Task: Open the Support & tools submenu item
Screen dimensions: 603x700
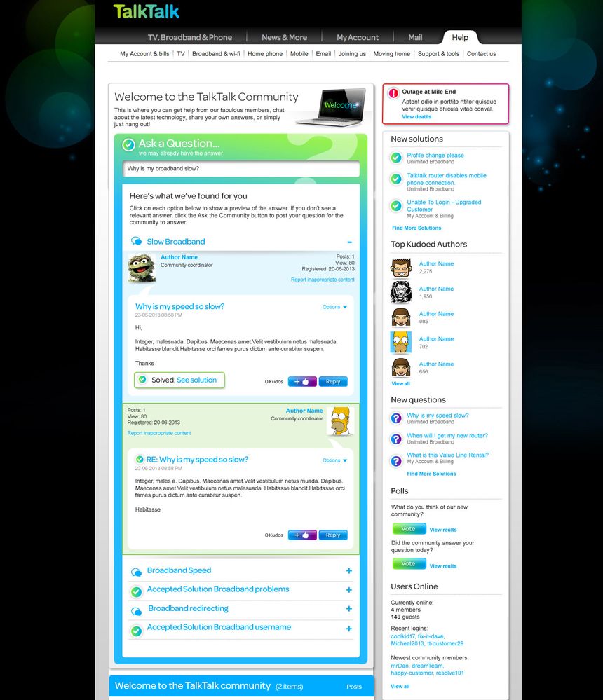Action: [x=438, y=53]
